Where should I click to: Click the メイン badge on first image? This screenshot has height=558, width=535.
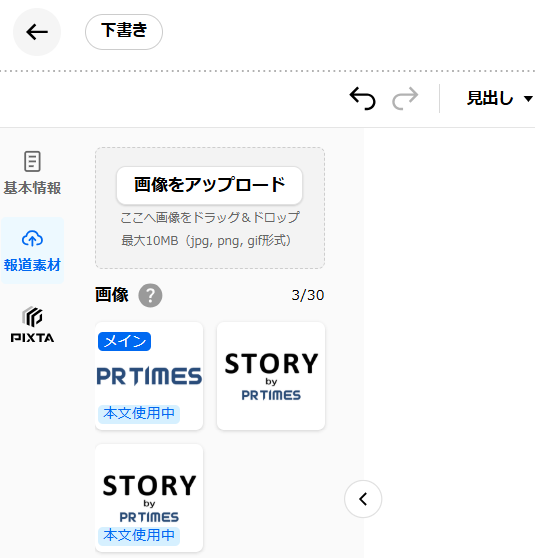[124, 342]
